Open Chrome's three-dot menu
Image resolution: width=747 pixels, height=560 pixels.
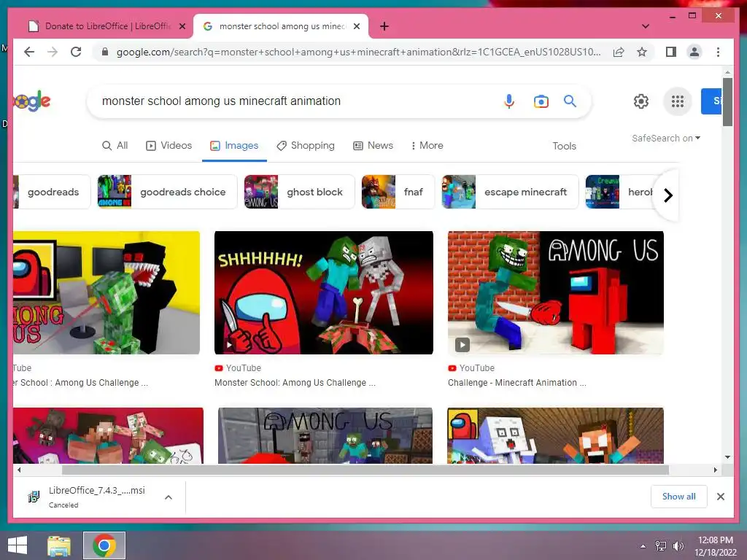click(718, 52)
